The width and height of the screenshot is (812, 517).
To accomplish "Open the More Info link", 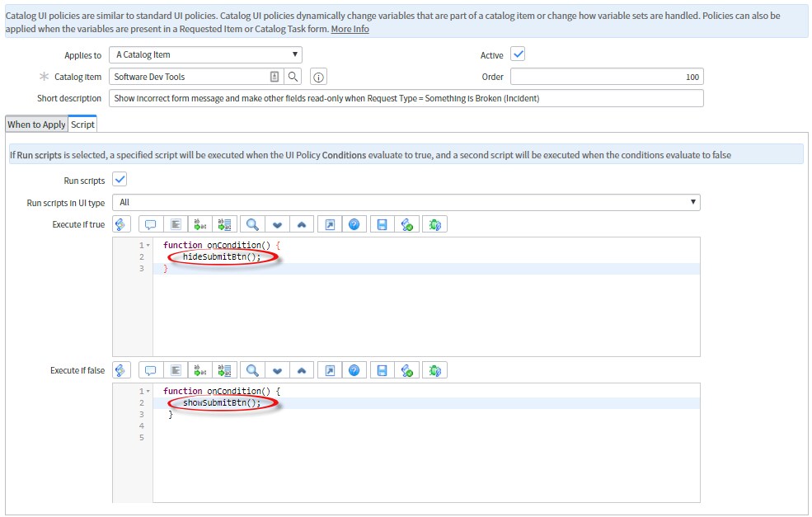I will 350,29.
